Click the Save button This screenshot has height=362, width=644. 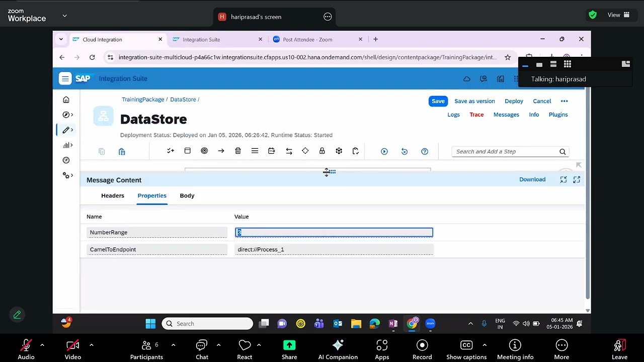[x=438, y=101]
